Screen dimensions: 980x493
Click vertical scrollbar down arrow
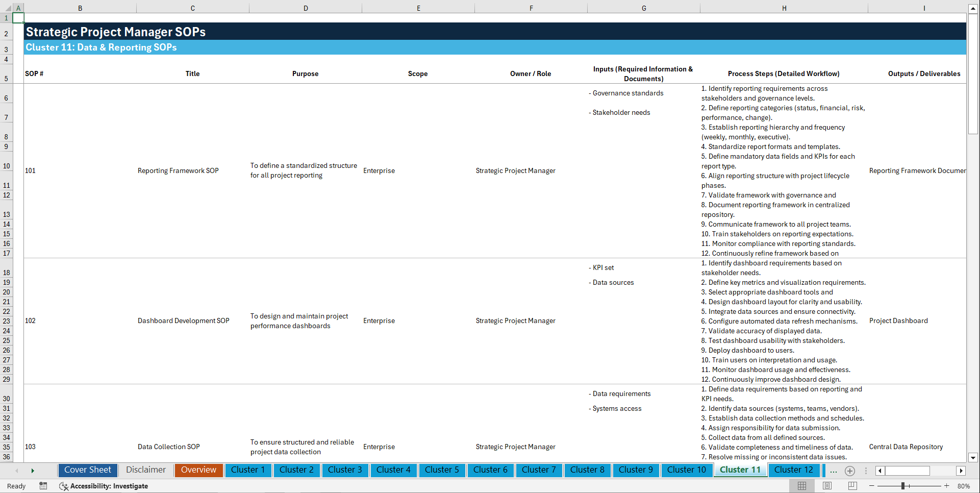pyautogui.click(x=973, y=458)
